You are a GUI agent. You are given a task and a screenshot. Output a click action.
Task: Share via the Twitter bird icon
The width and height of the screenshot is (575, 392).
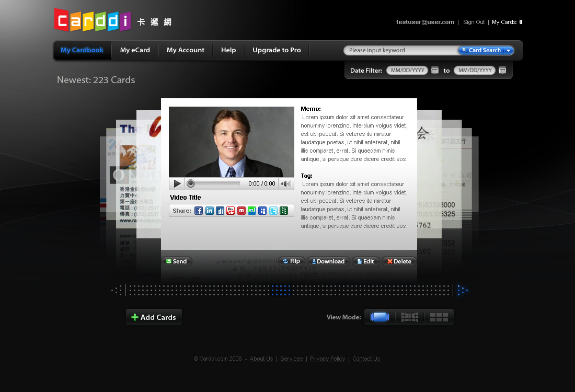(273, 211)
